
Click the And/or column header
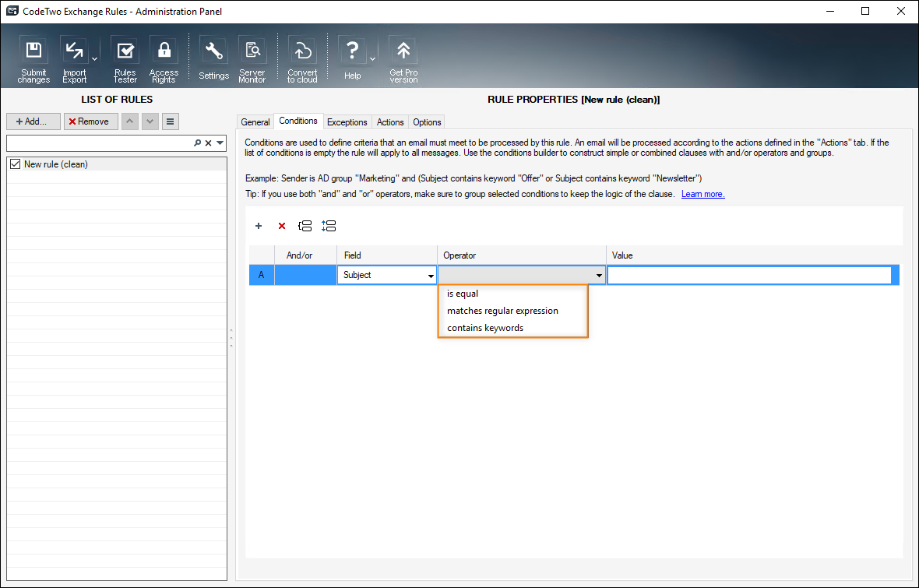click(305, 255)
